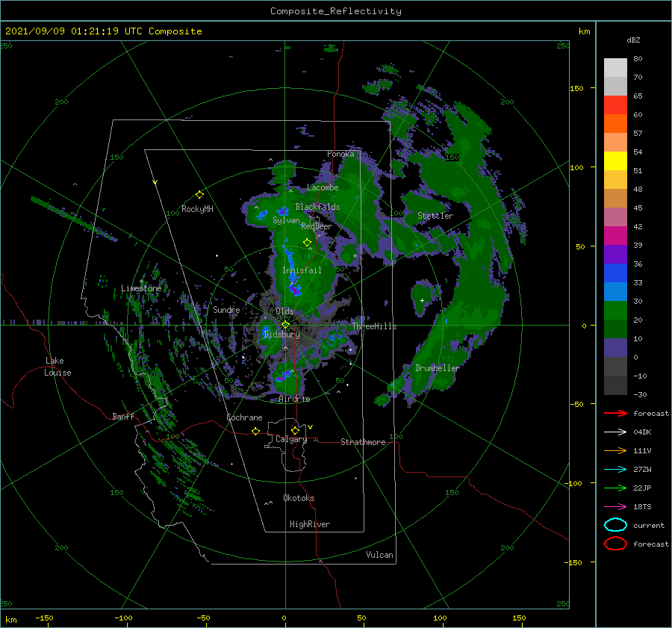Click the Sundre label
This screenshot has width=672, height=628.
tap(226, 309)
